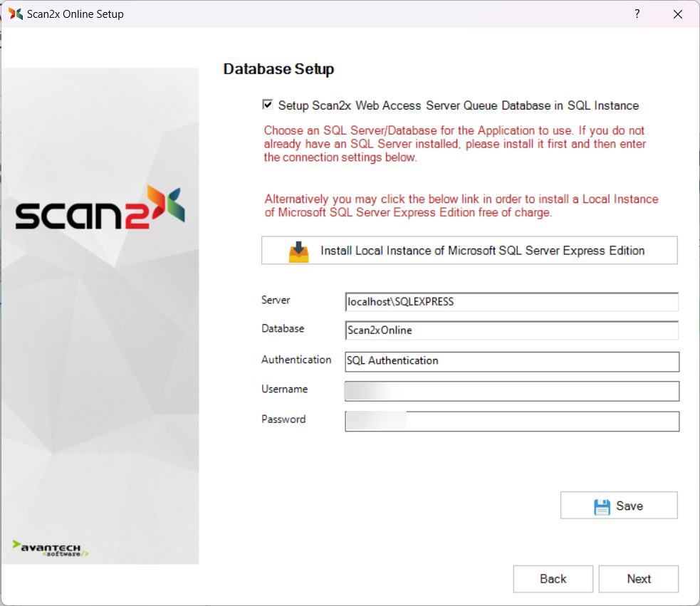Click the Scan2x logo in the left panel

100,209
